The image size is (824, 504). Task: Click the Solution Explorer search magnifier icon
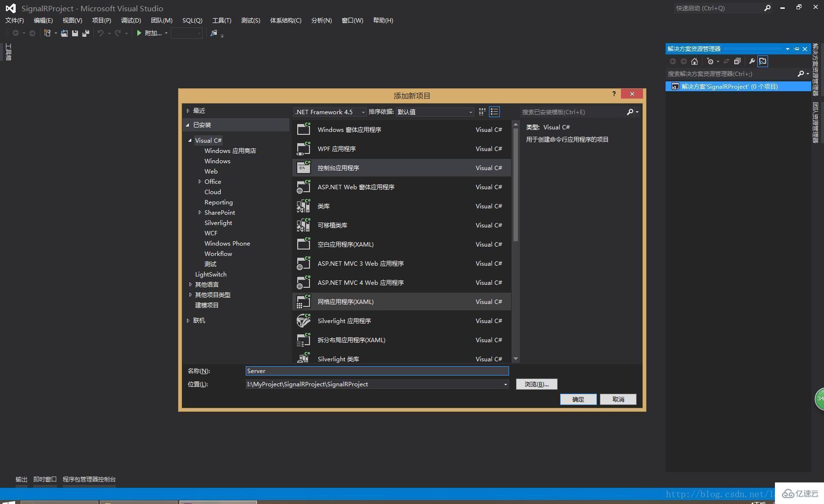pyautogui.click(x=801, y=74)
